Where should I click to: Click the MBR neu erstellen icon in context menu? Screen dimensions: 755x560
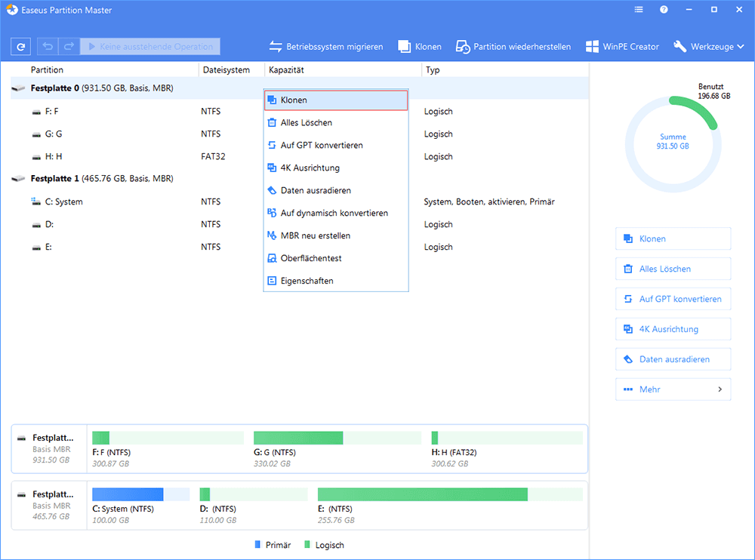[272, 235]
